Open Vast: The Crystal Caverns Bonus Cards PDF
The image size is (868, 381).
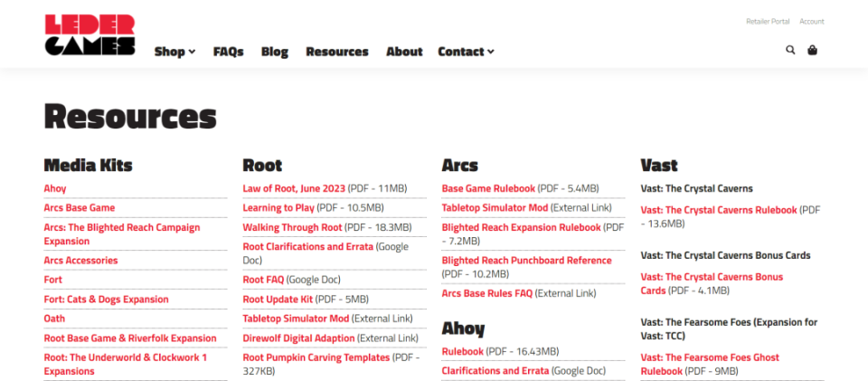pyautogui.click(x=712, y=283)
